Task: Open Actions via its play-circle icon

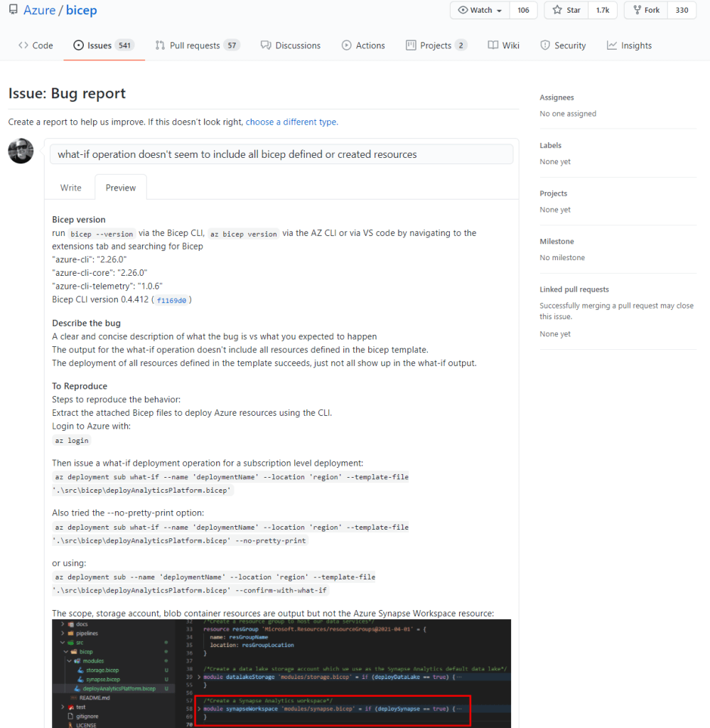Action: (348, 45)
